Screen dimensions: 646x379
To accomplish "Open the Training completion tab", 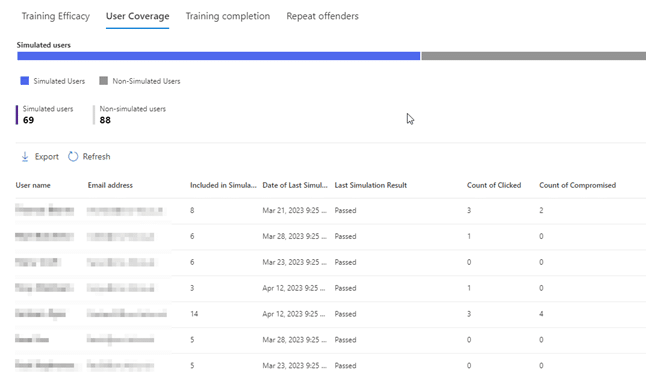I will (228, 16).
